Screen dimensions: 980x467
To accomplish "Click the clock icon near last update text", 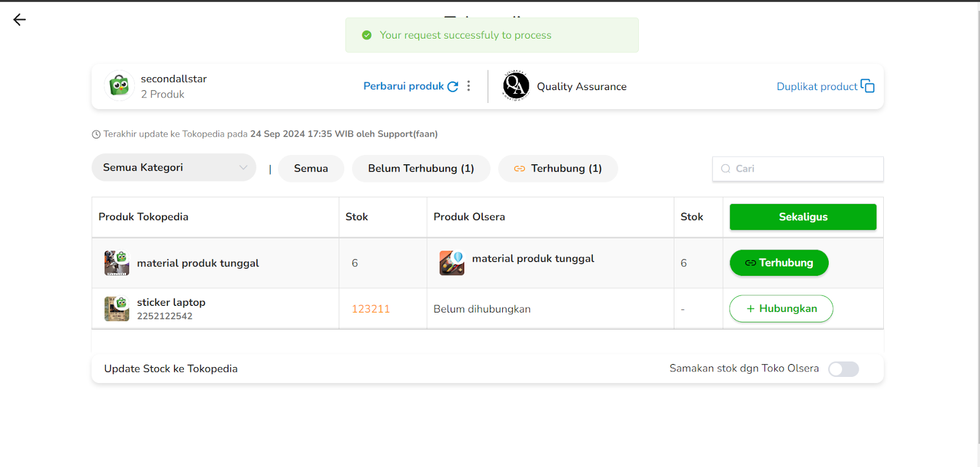I will point(96,134).
